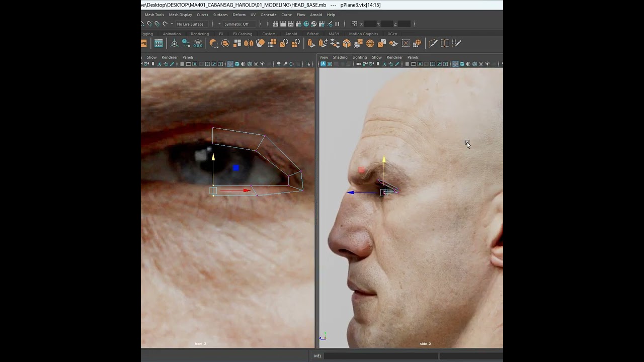
Task: Click yellow Y-axis arrow in front view
Action: [x=213, y=157]
